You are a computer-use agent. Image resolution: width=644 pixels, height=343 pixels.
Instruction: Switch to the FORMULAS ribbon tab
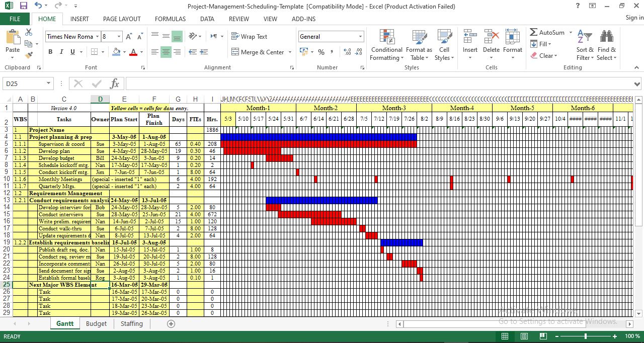point(170,19)
